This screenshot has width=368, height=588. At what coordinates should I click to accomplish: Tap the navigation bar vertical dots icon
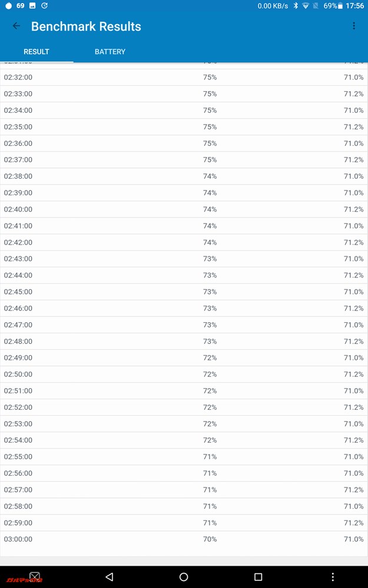pos(333,577)
